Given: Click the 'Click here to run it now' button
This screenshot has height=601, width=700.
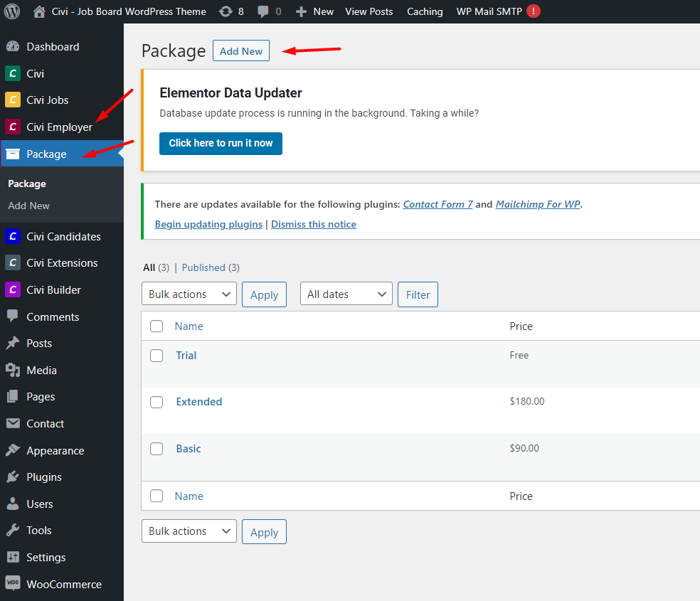Looking at the screenshot, I should [221, 143].
